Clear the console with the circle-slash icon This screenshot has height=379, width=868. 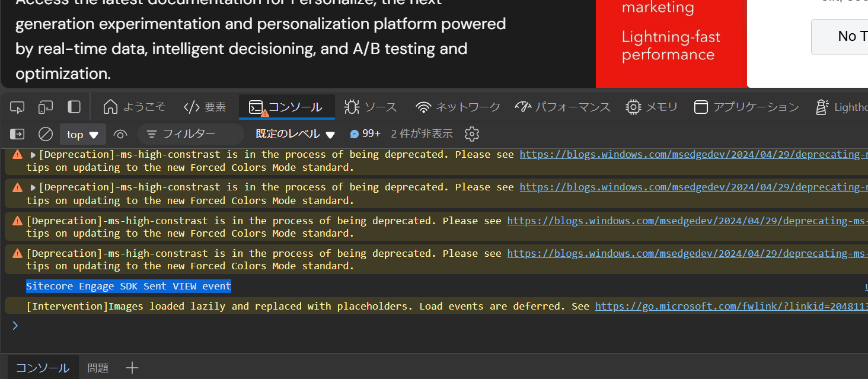46,135
